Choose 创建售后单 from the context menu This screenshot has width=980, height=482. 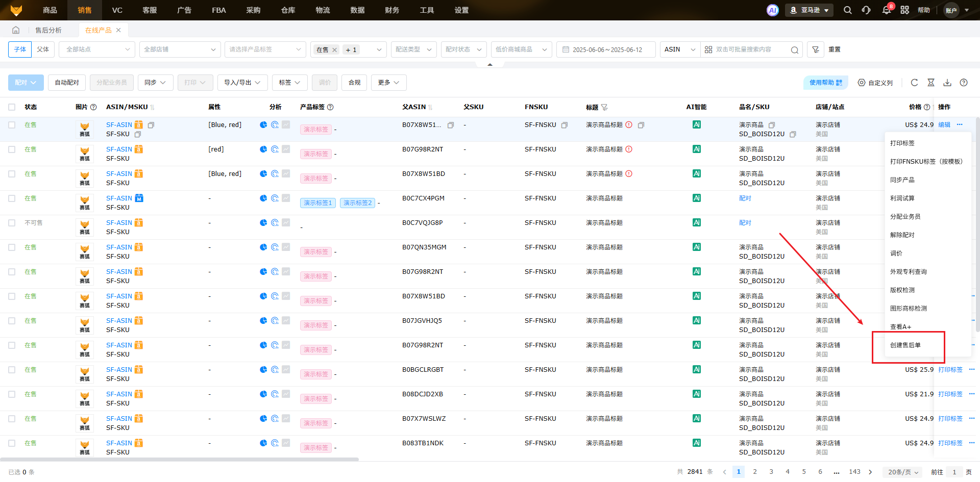tap(905, 345)
